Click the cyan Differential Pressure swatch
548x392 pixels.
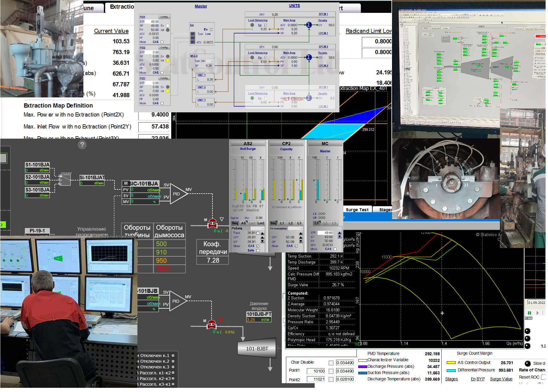click(451, 370)
